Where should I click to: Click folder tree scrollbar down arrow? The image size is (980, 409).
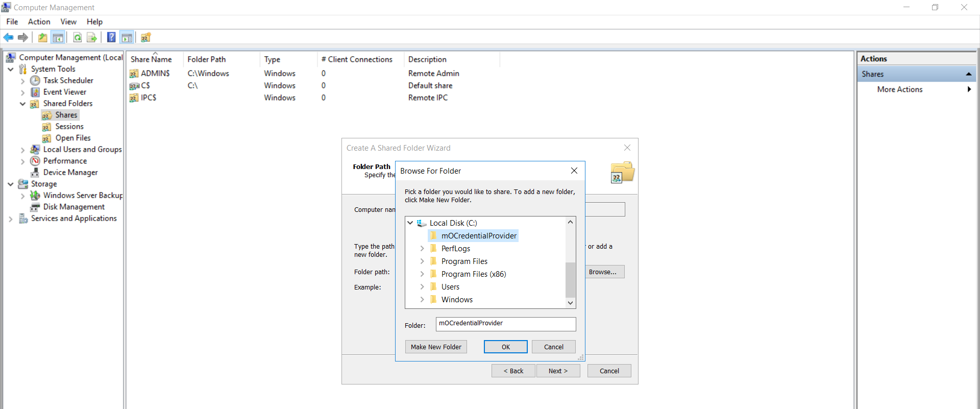tap(571, 303)
